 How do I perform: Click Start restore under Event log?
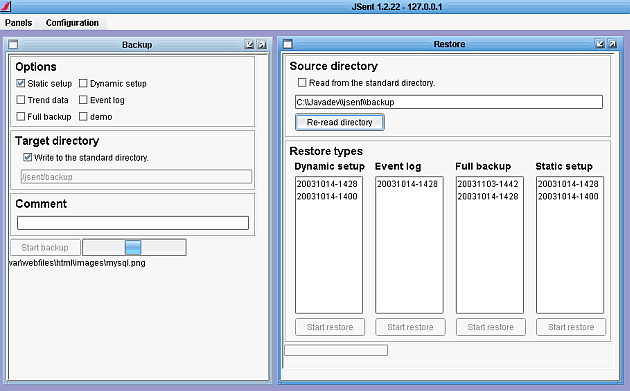pos(410,327)
